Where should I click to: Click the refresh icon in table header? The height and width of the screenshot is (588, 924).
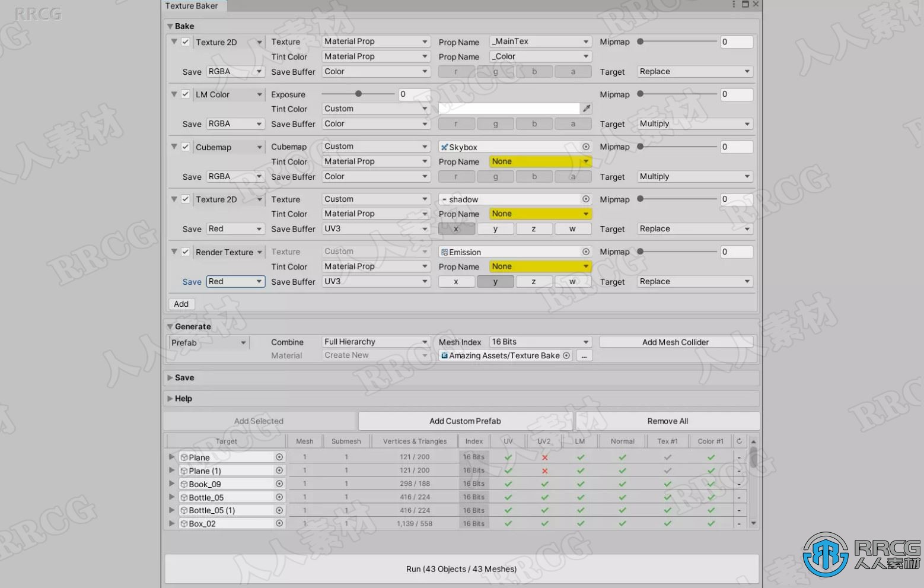point(739,441)
